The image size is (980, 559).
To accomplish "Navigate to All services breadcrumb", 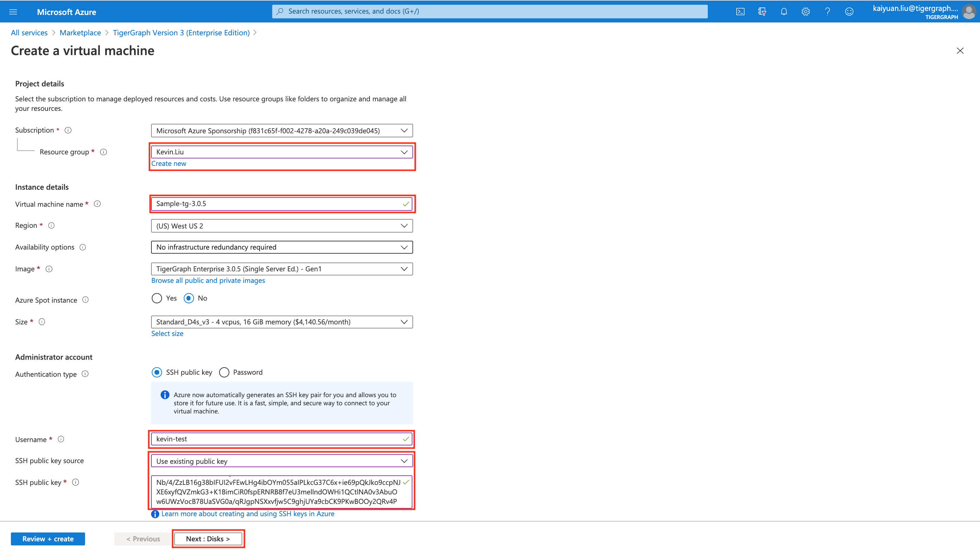I will pos(29,32).
